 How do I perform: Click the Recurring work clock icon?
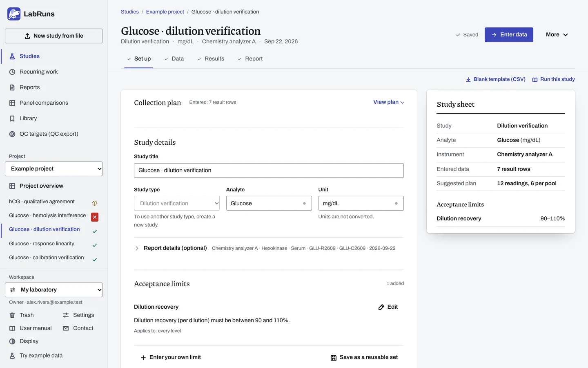pyautogui.click(x=12, y=72)
